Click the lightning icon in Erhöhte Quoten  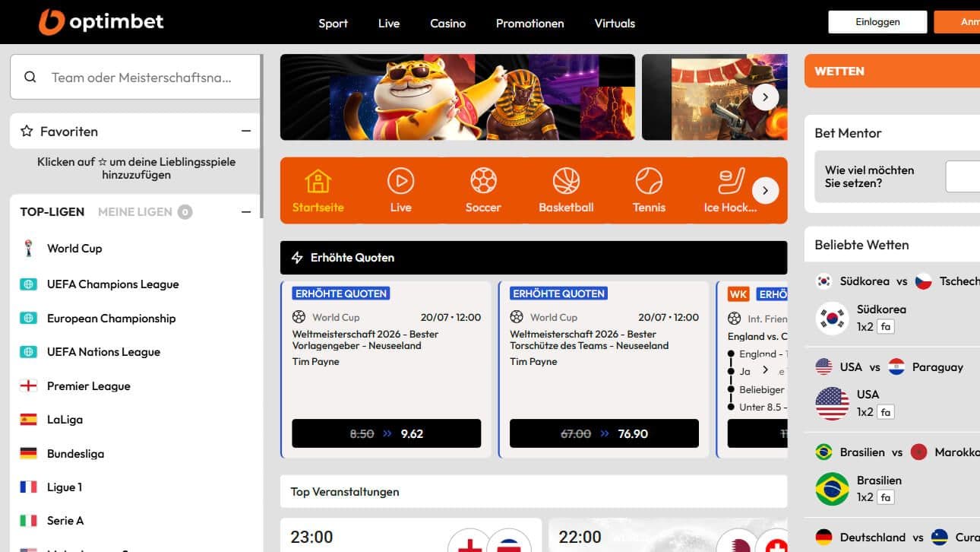pos(297,258)
